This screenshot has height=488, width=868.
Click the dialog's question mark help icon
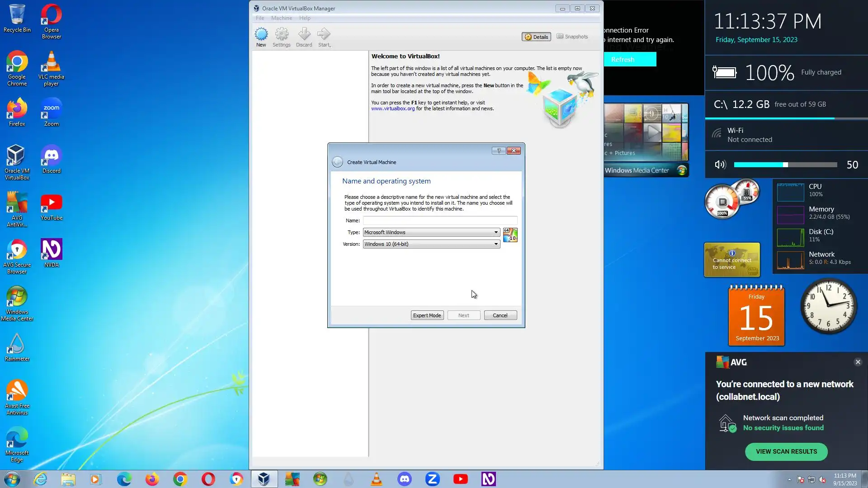pos(499,150)
